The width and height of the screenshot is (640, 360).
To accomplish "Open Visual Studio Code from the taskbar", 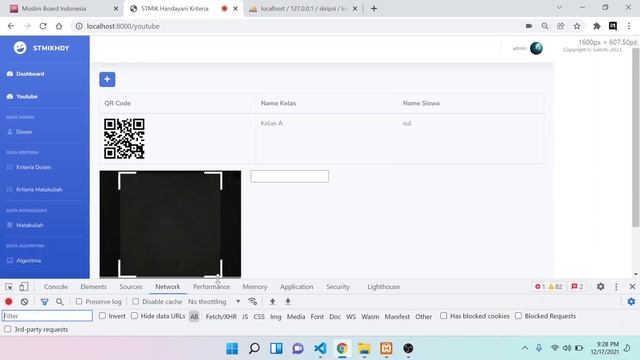I will [x=320, y=348].
